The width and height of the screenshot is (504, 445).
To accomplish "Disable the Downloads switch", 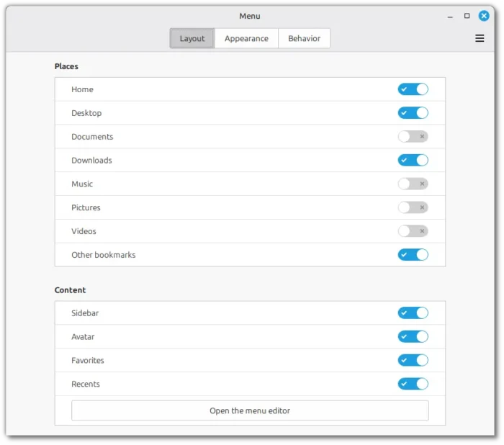I will pos(413,160).
